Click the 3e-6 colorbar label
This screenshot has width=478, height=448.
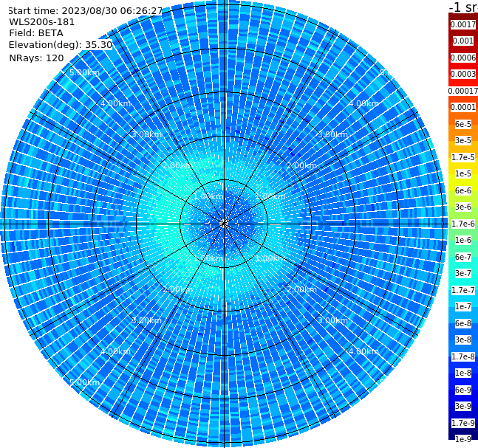[463, 207]
